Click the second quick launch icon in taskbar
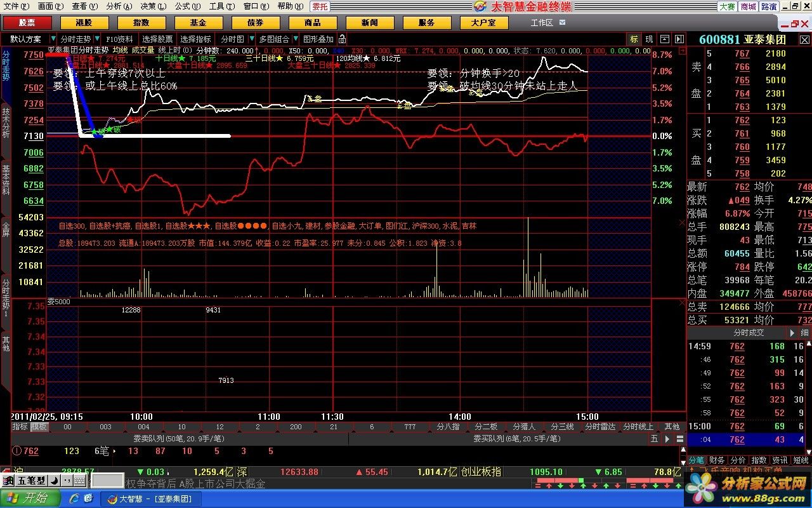The height and width of the screenshot is (508, 812). 88,498
